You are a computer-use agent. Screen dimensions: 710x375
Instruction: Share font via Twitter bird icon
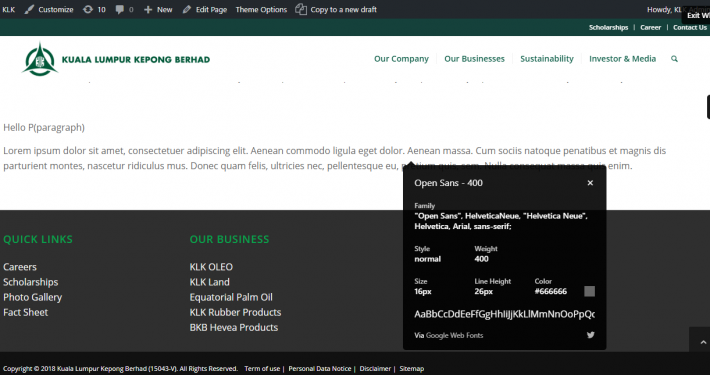click(x=590, y=335)
